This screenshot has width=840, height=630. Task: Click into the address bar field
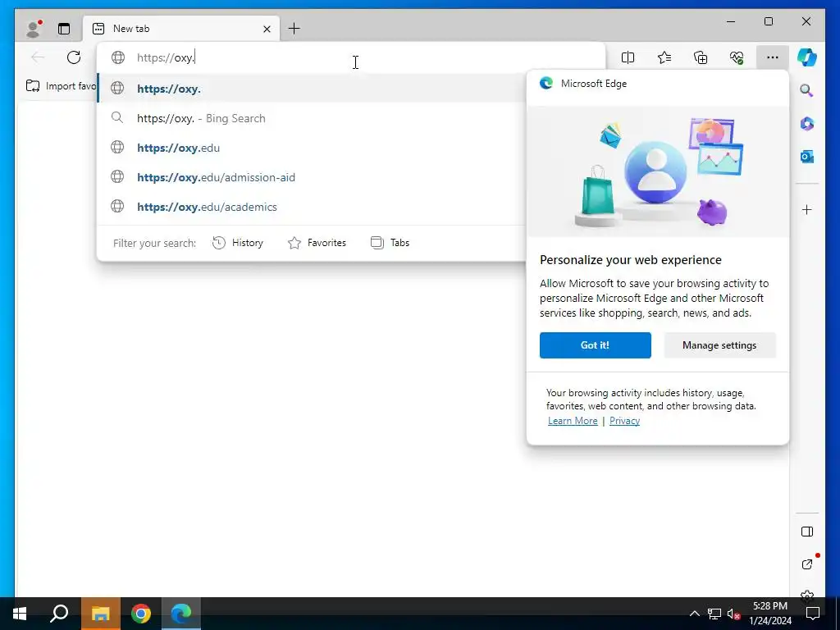coord(351,57)
